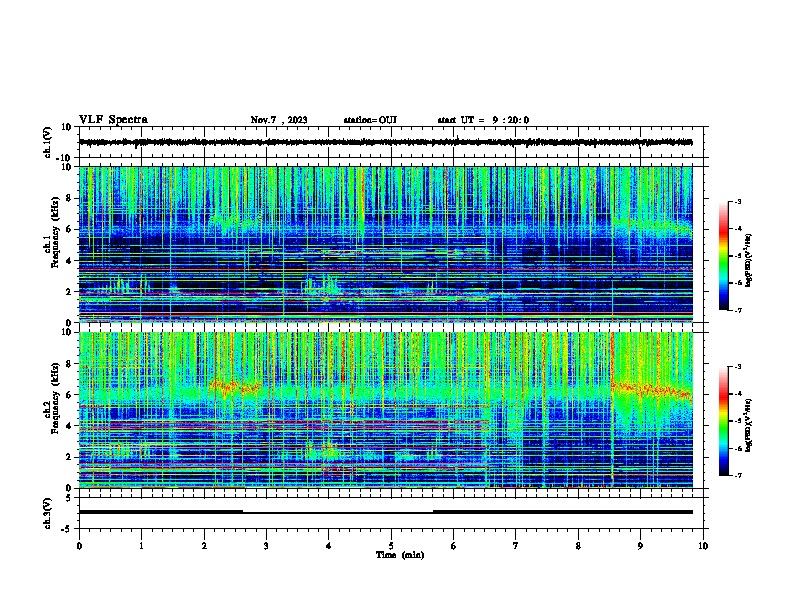Click the log(PSD) label beside ch.2 colorbar
Viewport: 792px width, 612px height.
(749, 425)
